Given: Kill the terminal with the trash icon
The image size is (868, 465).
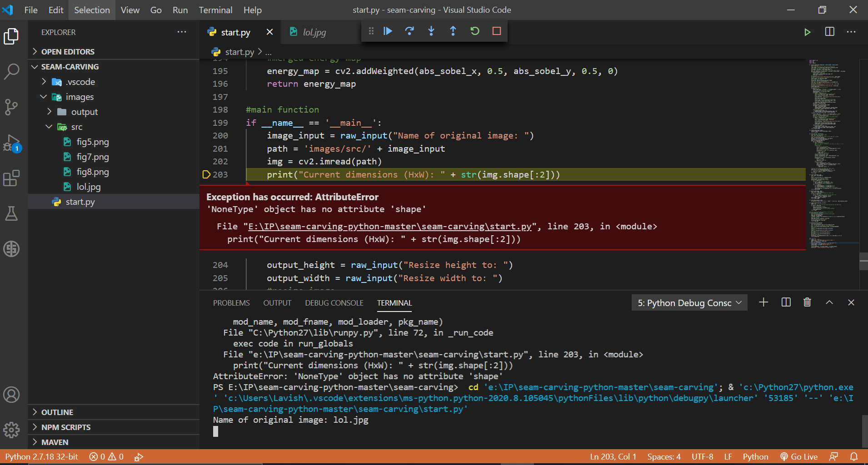Looking at the screenshot, I should [807, 302].
